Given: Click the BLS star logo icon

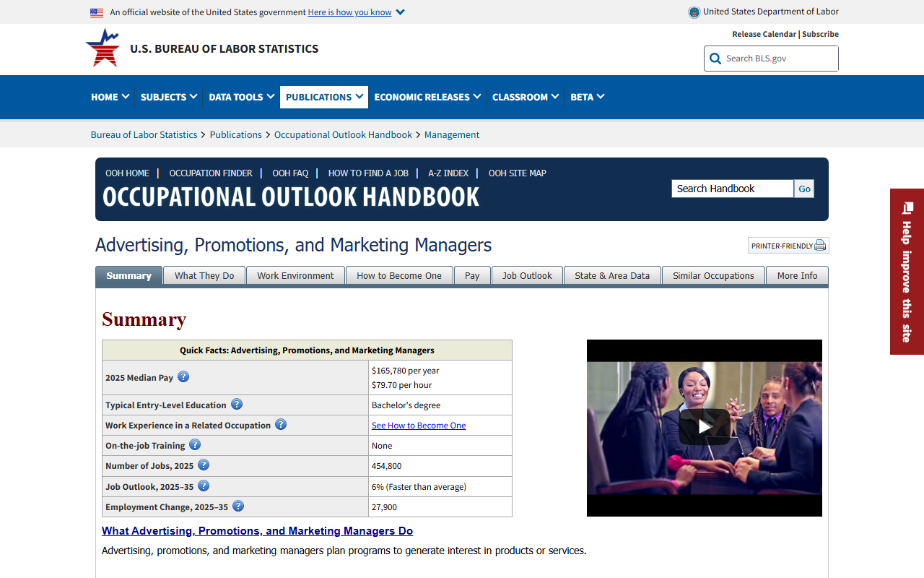Looking at the screenshot, I should click(x=103, y=48).
